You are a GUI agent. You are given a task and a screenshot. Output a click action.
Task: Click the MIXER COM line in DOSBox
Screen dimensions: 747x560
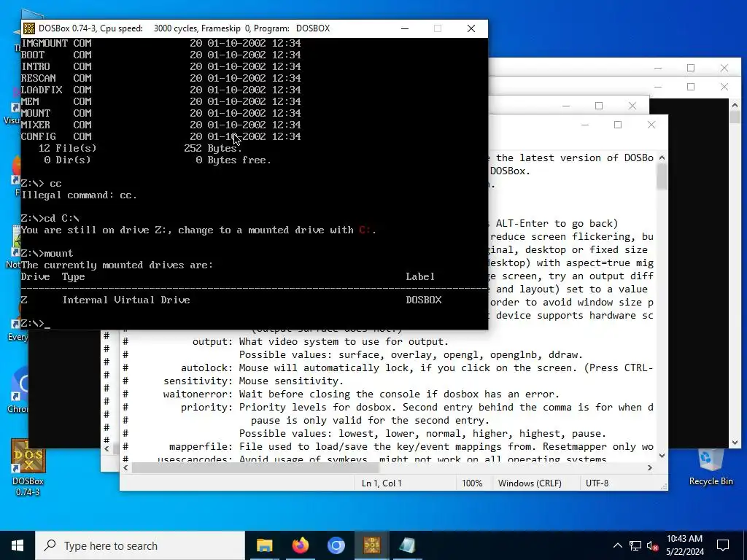pyautogui.click(x=161, y=125)
